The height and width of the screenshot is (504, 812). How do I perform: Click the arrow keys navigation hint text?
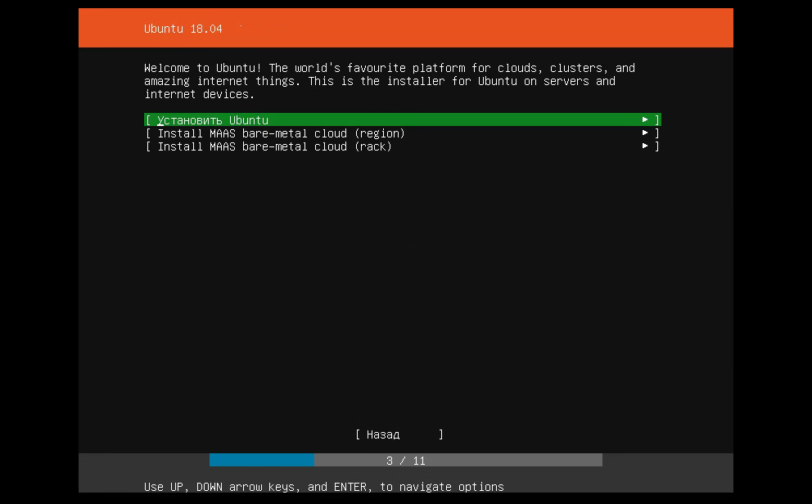coord(323,487)
